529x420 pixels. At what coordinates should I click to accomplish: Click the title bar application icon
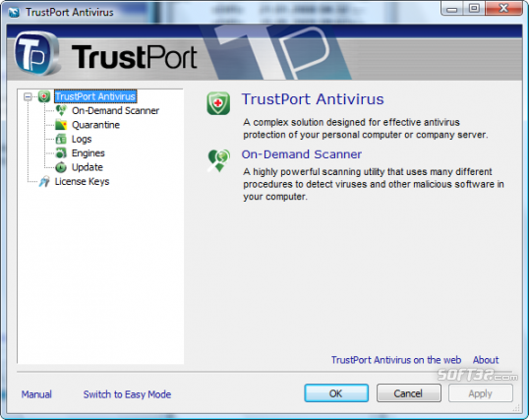pos(14,13)
